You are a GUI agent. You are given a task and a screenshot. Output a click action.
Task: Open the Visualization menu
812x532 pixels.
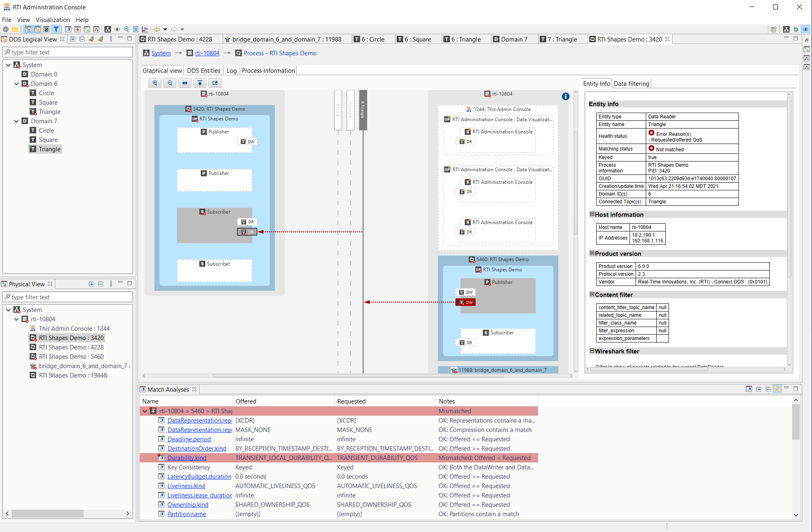point(53,20)
